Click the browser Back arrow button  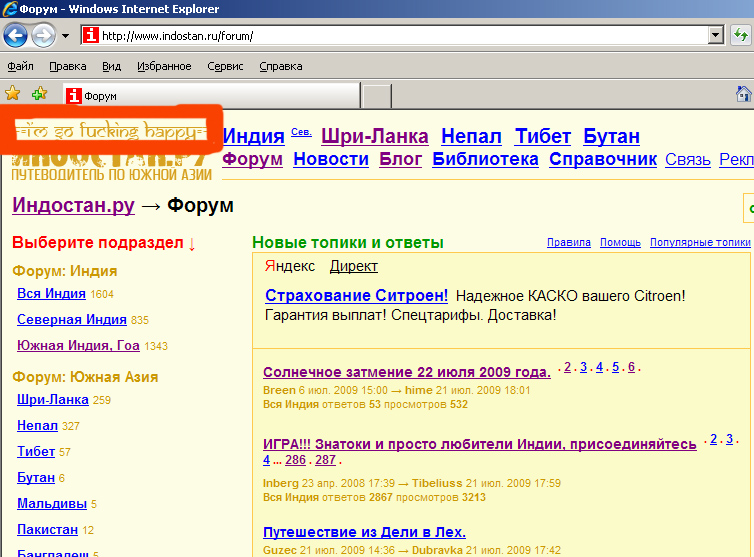pyautogui.click(x=15, y=36)
